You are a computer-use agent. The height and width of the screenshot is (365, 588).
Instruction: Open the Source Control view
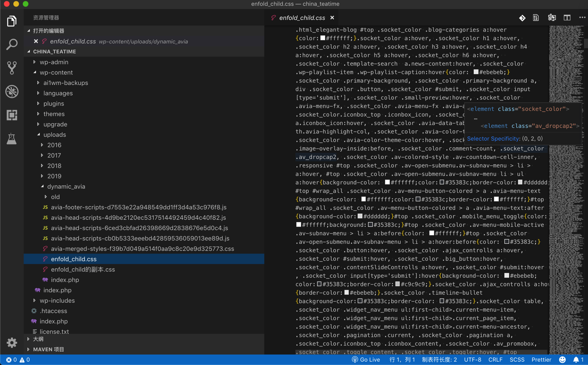(12, 68)
